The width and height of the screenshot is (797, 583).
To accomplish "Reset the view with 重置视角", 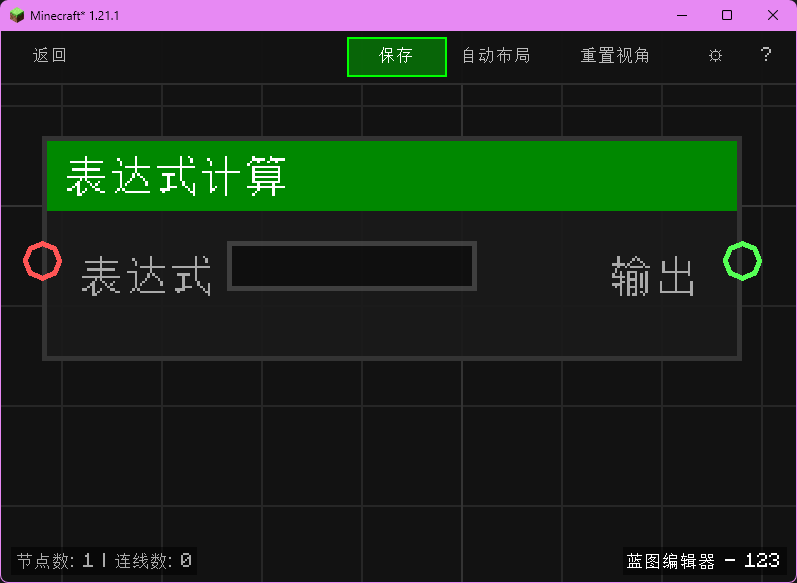I will pos(615,55).
